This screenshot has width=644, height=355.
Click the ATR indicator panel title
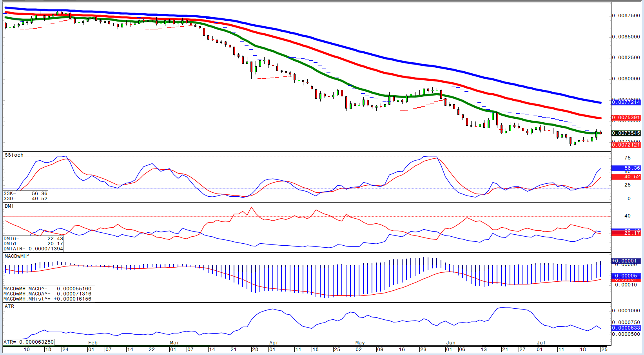pyautogui.click(x=9, y=306)
